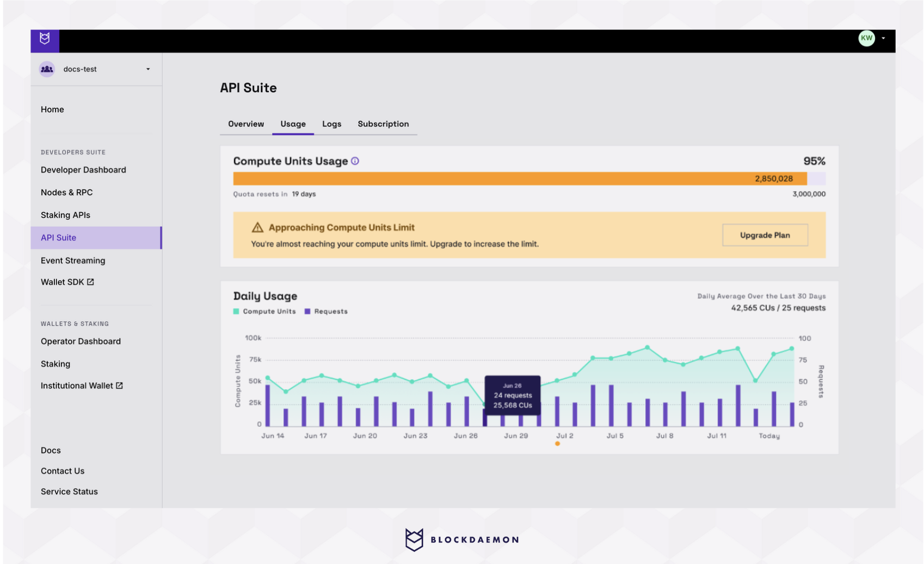Click the 'Jul 11' axis label
924x564 pixels.
point(717,436)
